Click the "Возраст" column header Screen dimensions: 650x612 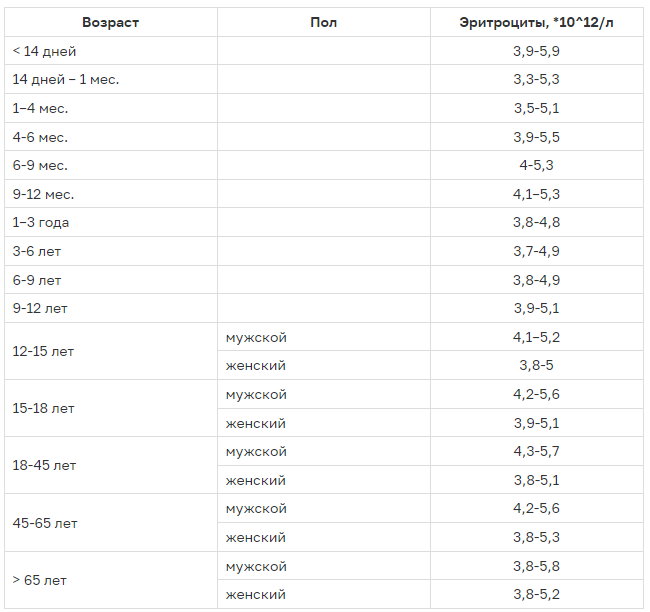110,22
